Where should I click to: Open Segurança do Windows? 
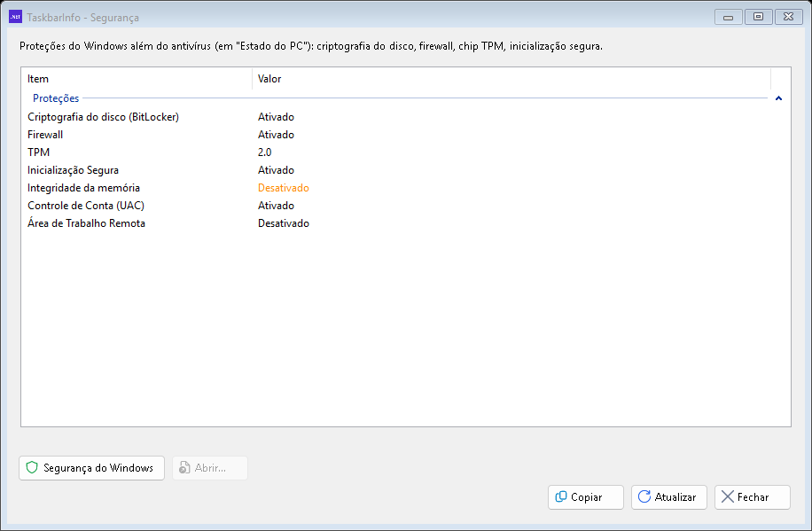pyautogui.click(x=91, y=468)
